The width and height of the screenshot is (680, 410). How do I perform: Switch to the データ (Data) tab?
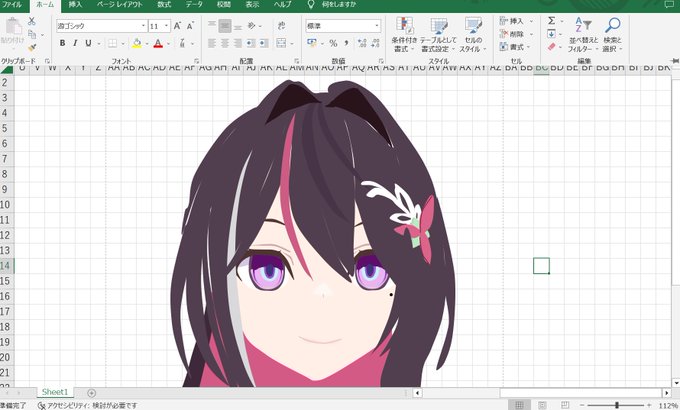194,5
